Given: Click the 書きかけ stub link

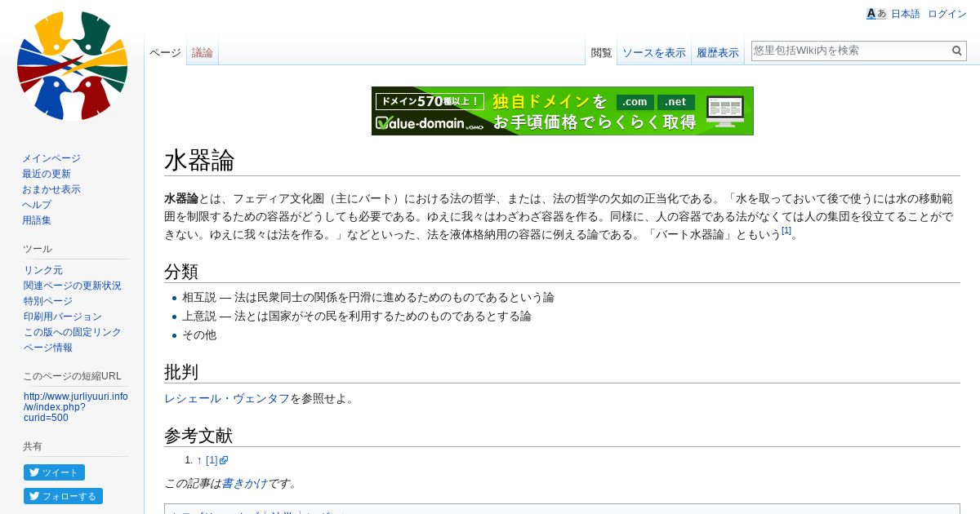Looking at the screenshot, I should click(244, 483).
